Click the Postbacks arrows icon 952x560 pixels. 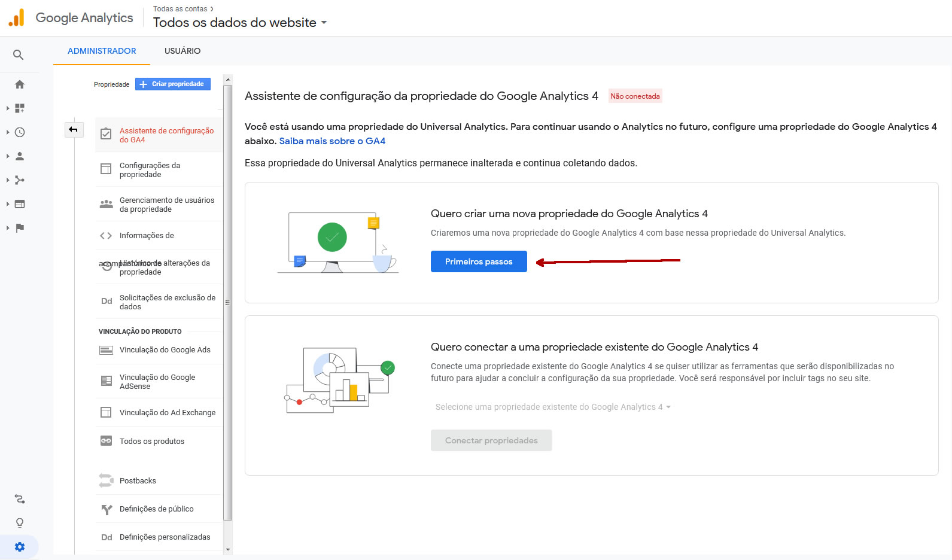click(x=106, y=480)
